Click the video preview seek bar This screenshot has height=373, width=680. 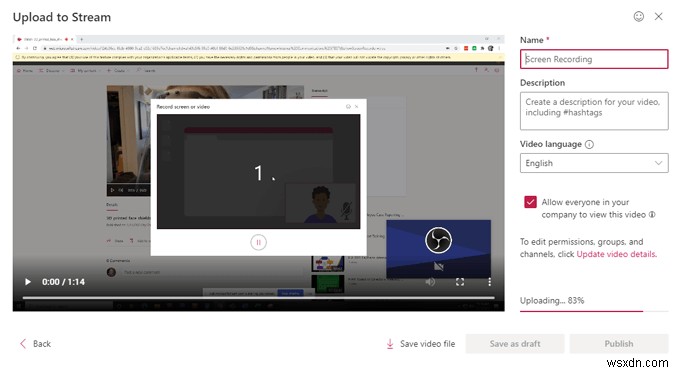click(258, 298)
